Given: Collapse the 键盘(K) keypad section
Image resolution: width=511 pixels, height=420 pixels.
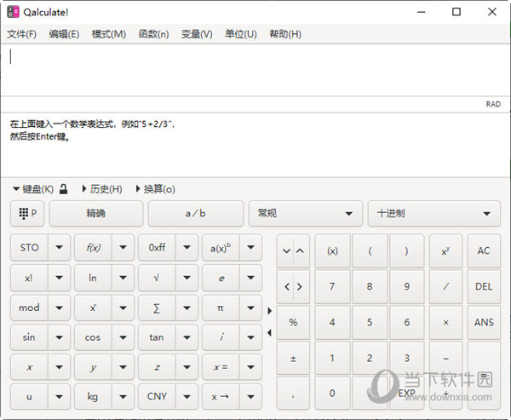Looking at the screenshot, I should (32, 189).
